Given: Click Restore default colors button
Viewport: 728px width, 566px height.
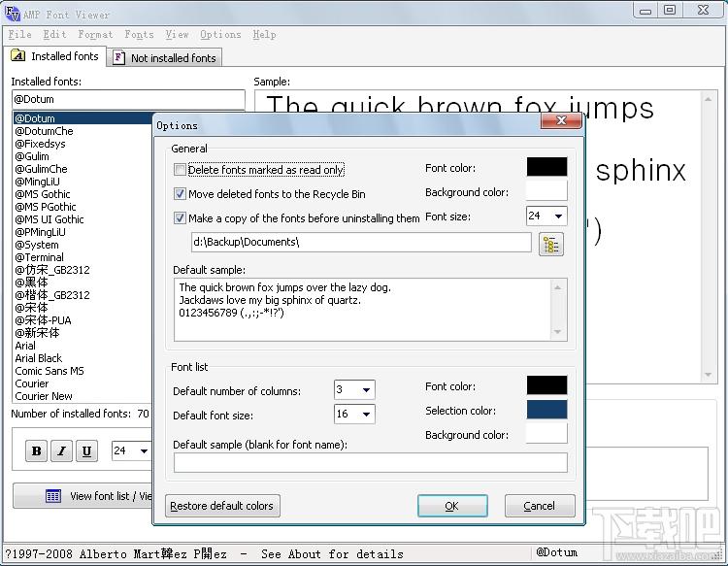Looking at the screenshot, I should pos(222,506).
